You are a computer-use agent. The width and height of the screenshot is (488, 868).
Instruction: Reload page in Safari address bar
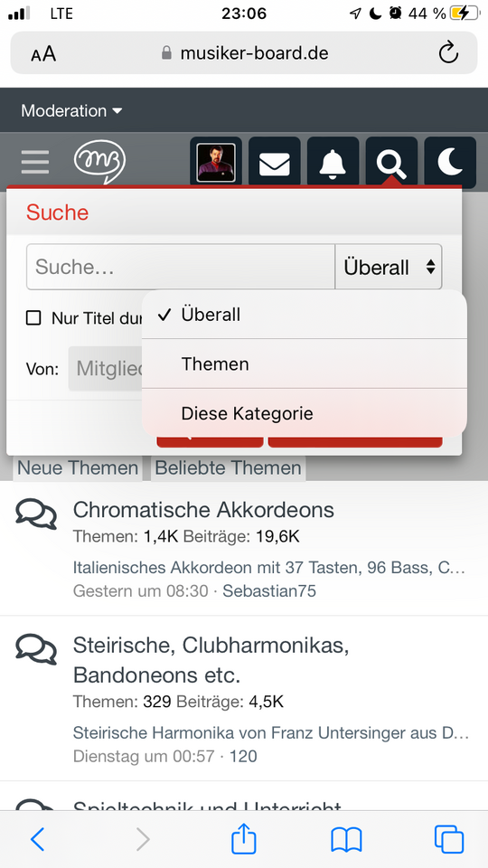click(x=448, y=53)
